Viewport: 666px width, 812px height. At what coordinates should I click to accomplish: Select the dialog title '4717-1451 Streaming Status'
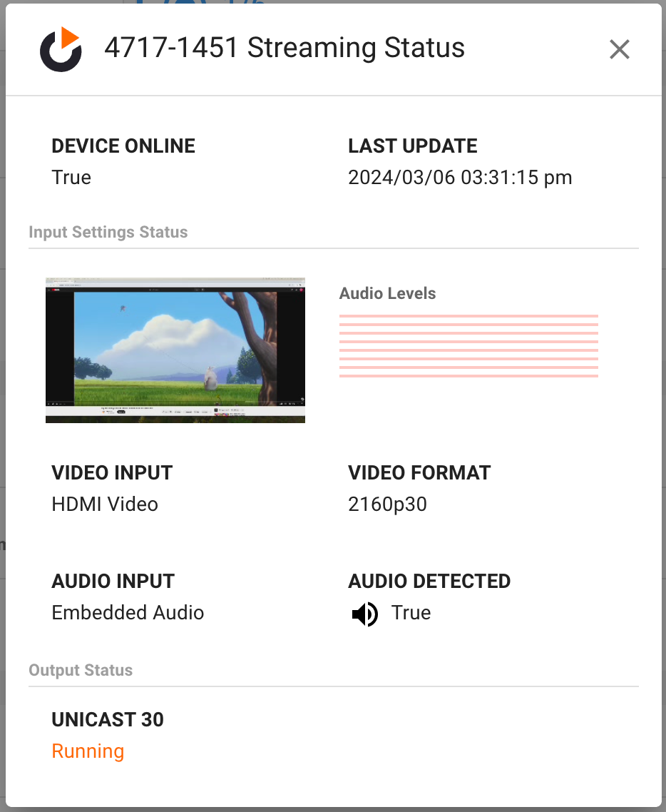285,48
